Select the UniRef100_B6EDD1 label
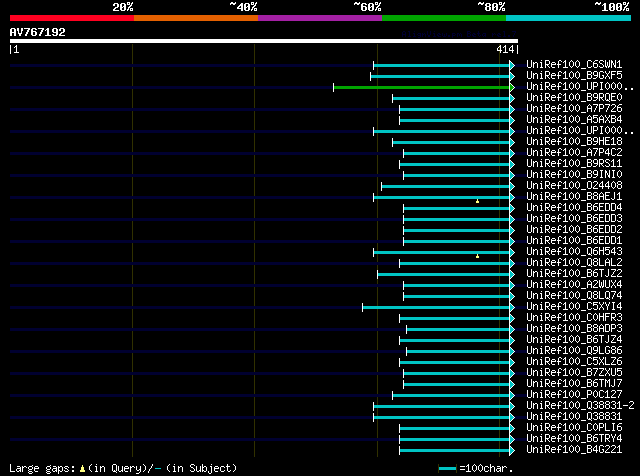The width and height of the screenshot is (640, 476). click(x=574, y=241)
